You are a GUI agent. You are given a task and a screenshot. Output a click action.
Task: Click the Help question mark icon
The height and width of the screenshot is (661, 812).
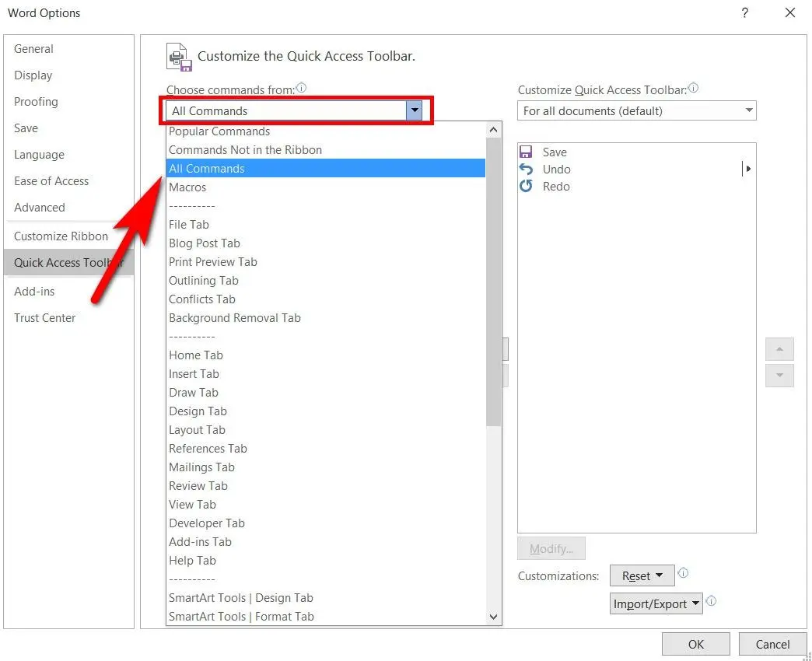(x=744, y=13)
